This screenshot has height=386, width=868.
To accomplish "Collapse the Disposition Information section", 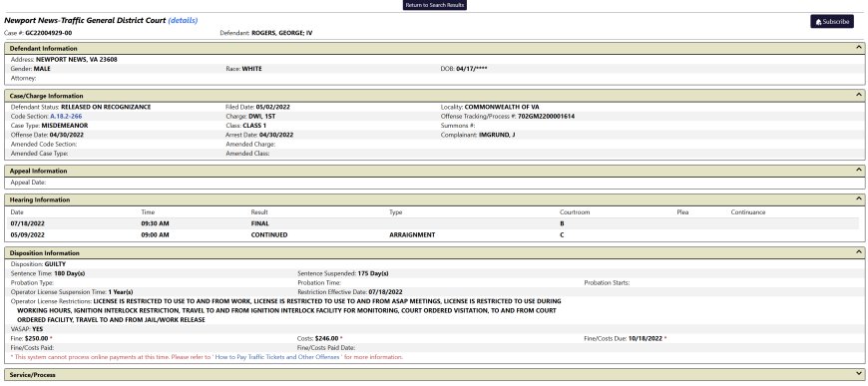I will click(x=859, y=252).
